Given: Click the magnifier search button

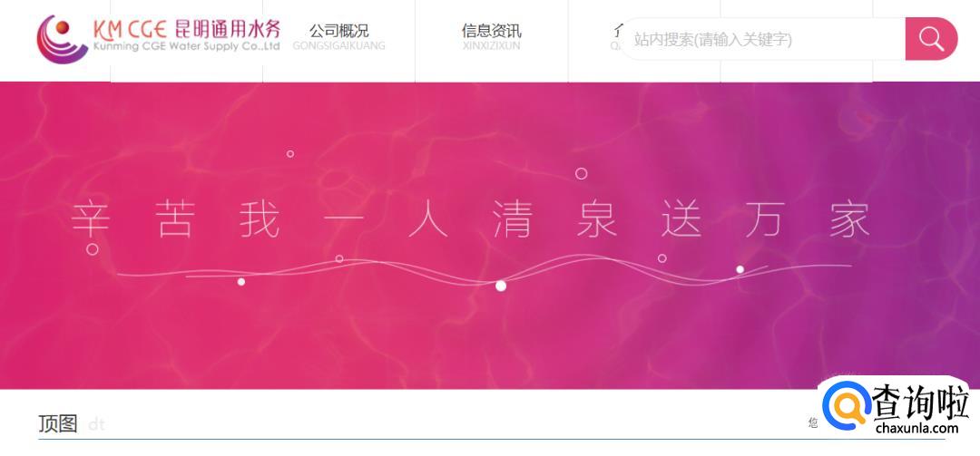Looking at the screenshot, I should (x=931, y=39).
